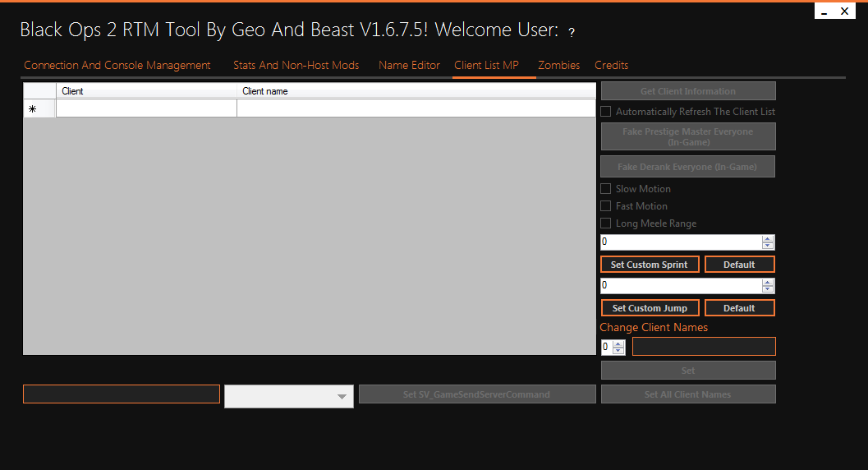Minimize the RTM Tool window

824,12
